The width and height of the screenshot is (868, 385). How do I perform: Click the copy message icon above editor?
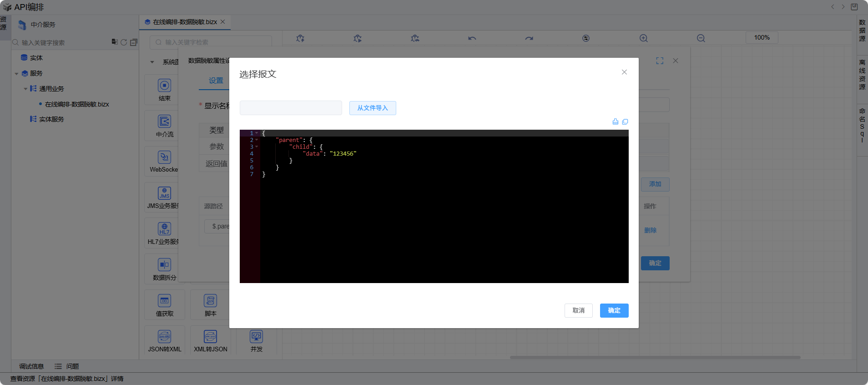click(x=625, y=122)
